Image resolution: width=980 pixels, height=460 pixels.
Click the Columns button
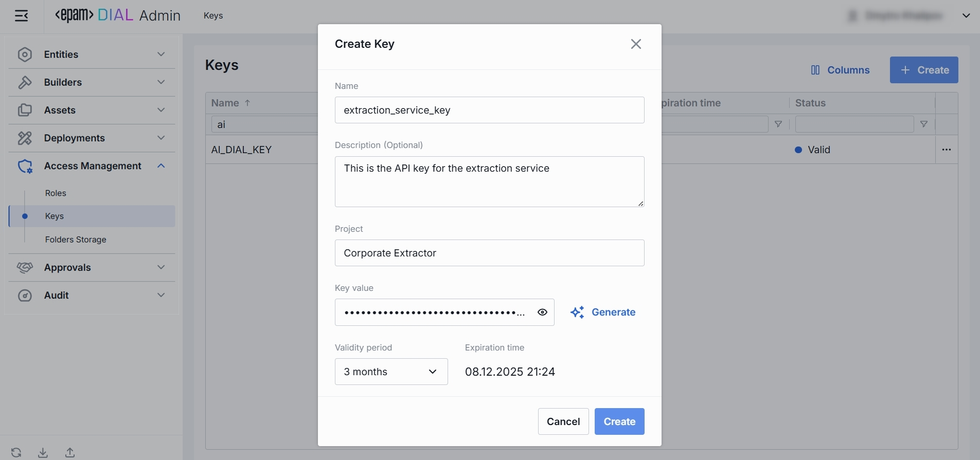click(x=840, y=70)
